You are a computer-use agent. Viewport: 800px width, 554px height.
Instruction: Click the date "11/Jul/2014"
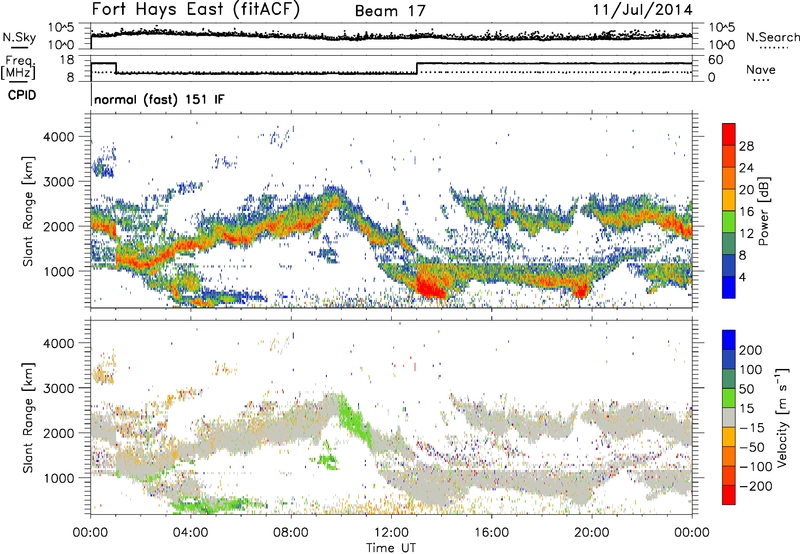coord(642,10)
